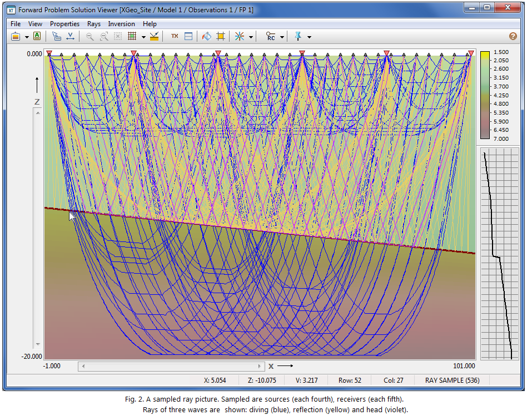Screen dimensions: 527x420
Task: Expand the rays display dropdown arrow
Action: (x=251, y=37)
